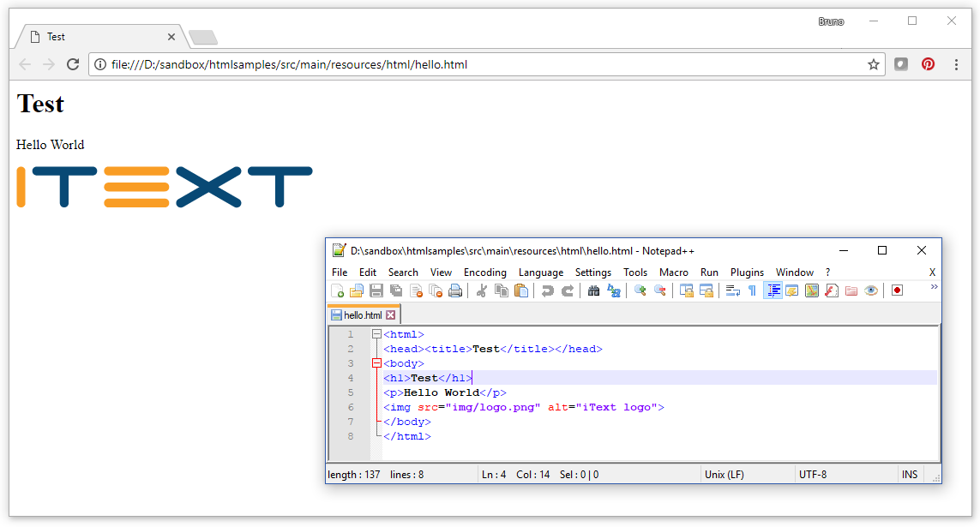Open the Settings menu
Image resolution: width=980 pixels, height=527 pixels.
593,272
